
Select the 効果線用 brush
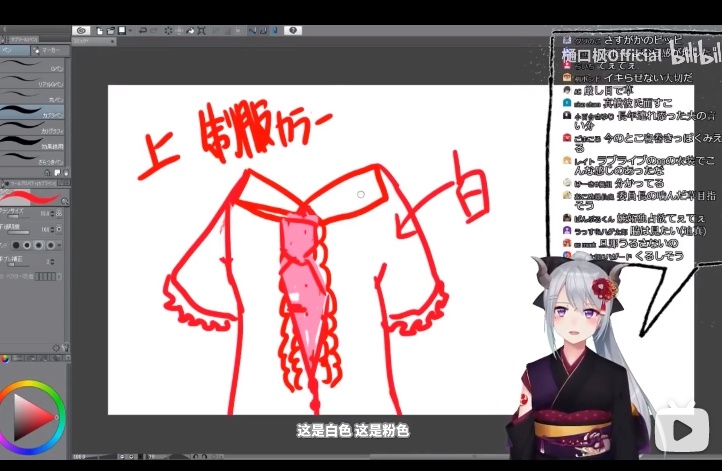32,142
